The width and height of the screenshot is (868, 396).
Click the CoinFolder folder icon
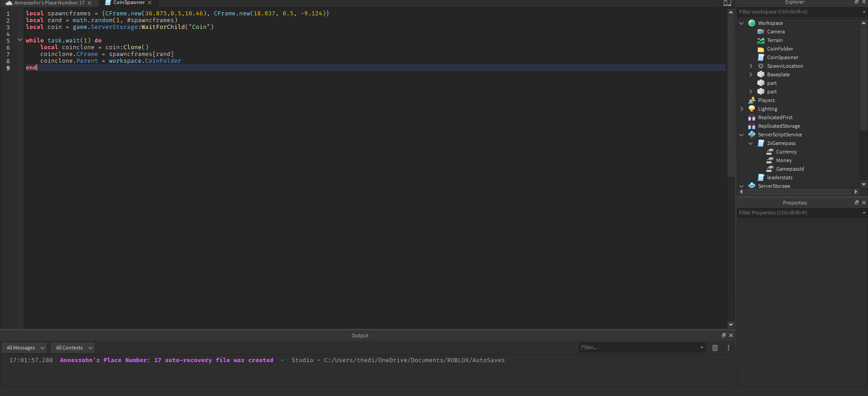(x=761, y=49)
